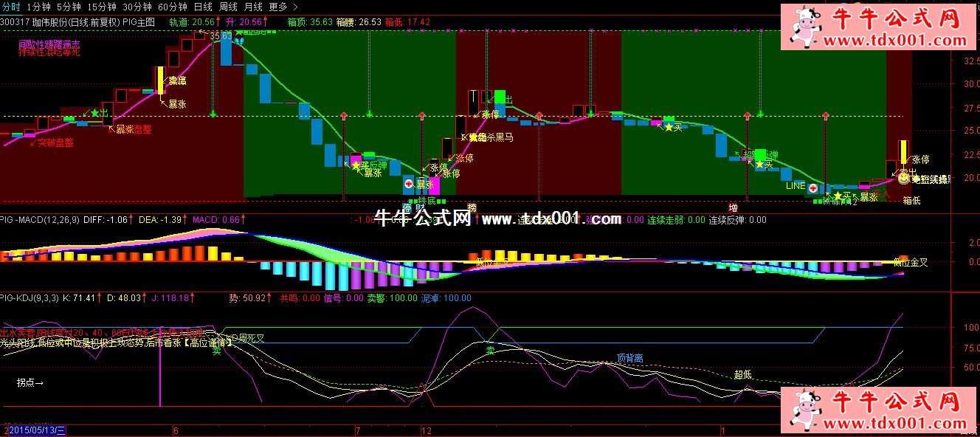Click the PIG-MACD(12,26,9) indicator label

[x=40, y=219]
